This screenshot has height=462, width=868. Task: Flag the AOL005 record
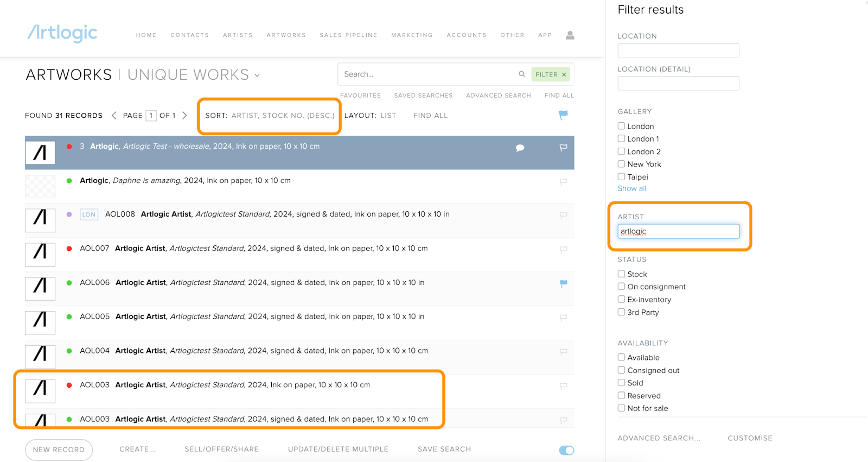click(563, 317)
